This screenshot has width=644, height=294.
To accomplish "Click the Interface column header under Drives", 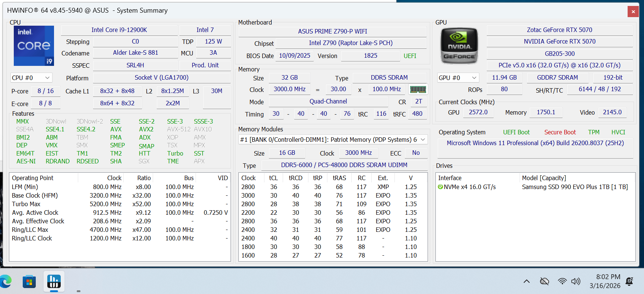I will [x=450, y=178].
